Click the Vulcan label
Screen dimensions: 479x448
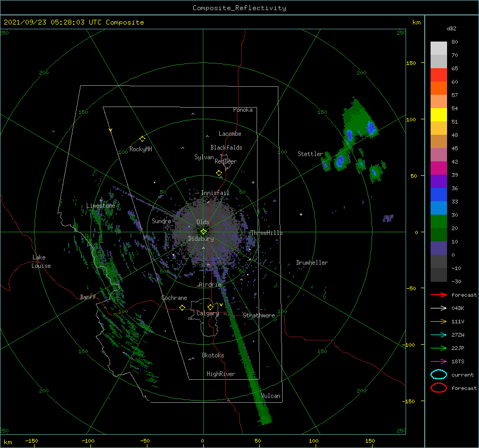[271, 396]
